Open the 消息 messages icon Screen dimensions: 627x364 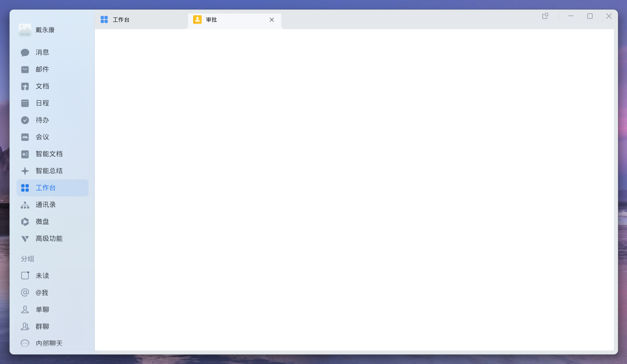[x=25, y=52]
